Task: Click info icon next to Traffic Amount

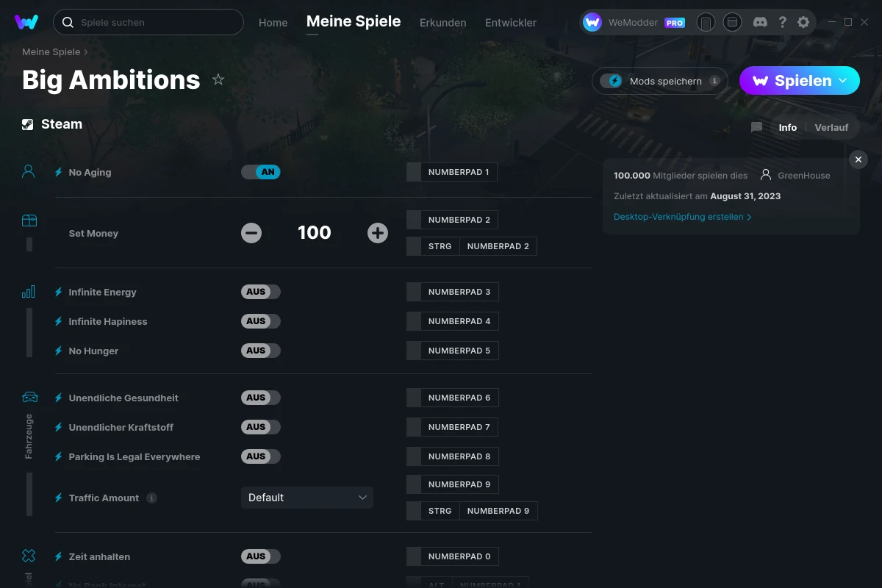Action: click(x=151, y=498)
